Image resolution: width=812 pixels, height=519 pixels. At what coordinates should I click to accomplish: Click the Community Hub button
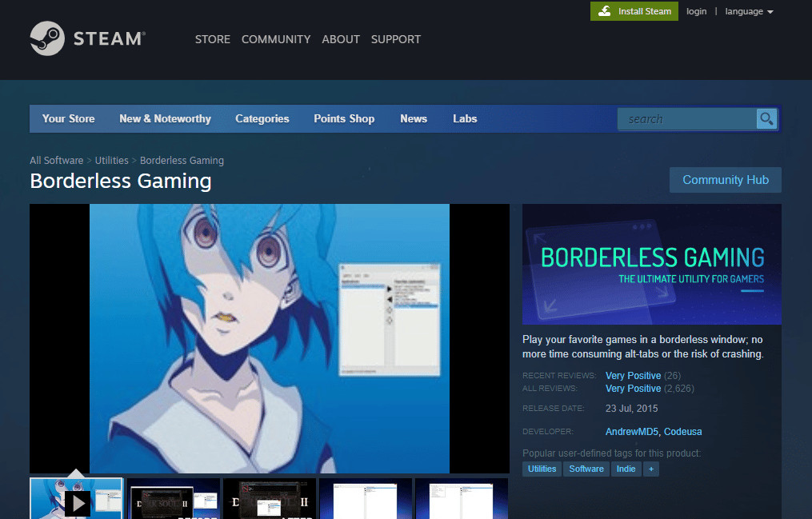(x=725, y=180)
